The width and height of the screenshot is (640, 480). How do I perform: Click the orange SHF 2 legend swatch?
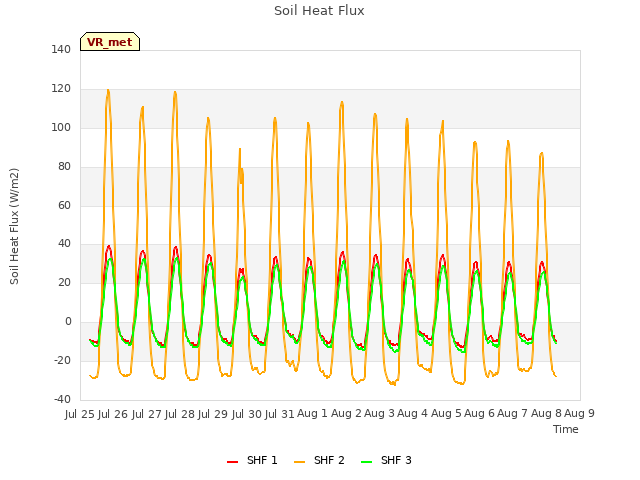(x=299, y=462)
